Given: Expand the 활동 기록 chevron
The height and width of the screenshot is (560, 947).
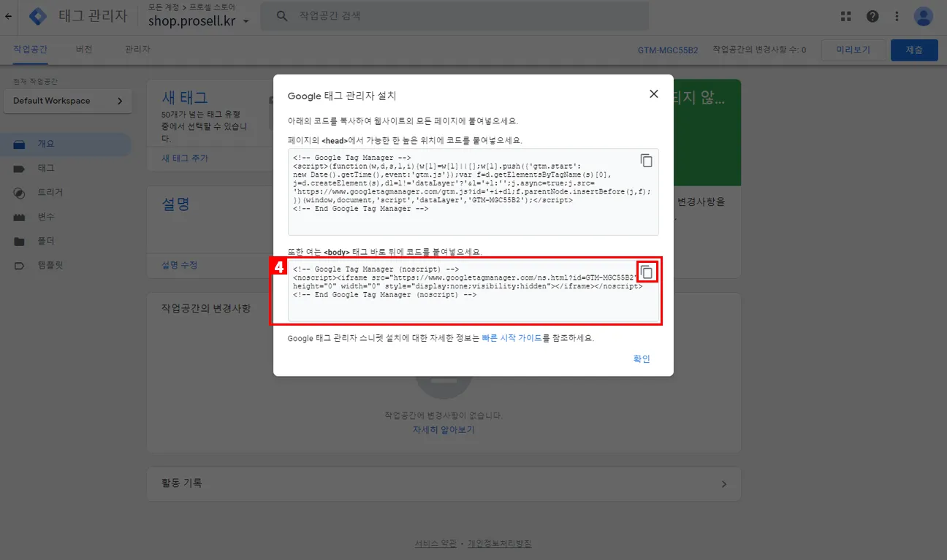Looking at the screenshot, I should tap(724, 484).
